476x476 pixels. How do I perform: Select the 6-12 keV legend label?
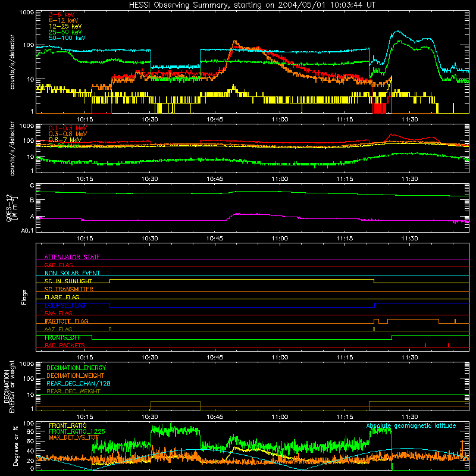coord(63,20)
